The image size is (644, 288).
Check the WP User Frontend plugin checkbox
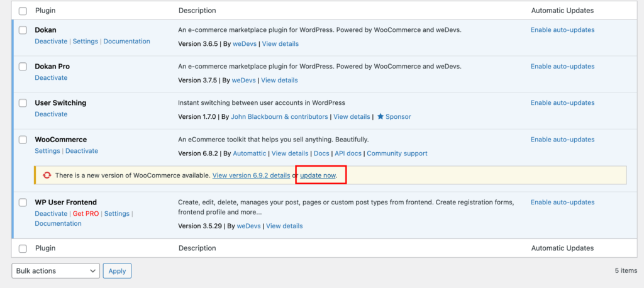pyautogui.click(x=23, y=202)
